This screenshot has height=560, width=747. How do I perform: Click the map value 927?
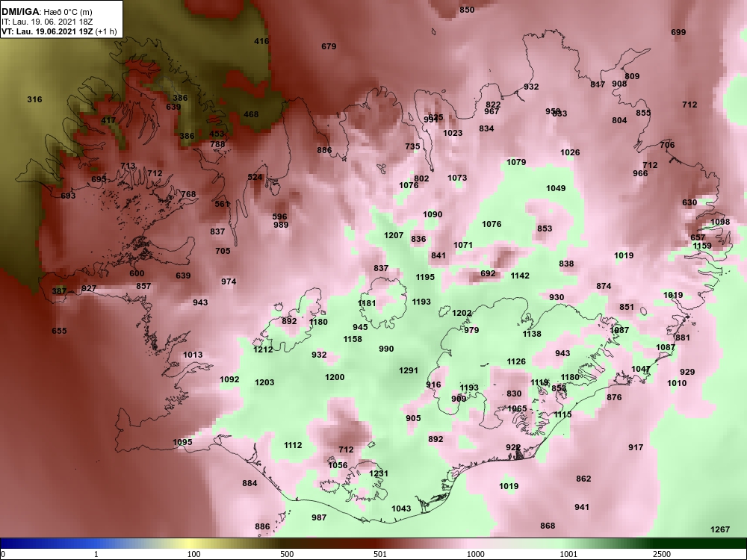coord(89,288)
